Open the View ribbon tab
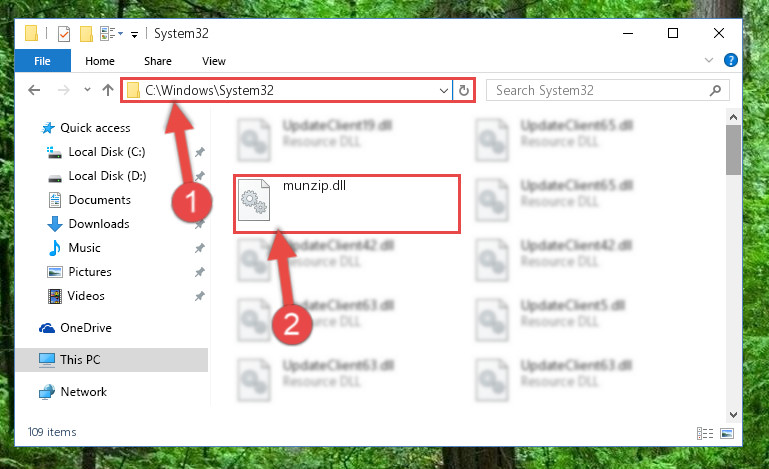 [214, 61]
